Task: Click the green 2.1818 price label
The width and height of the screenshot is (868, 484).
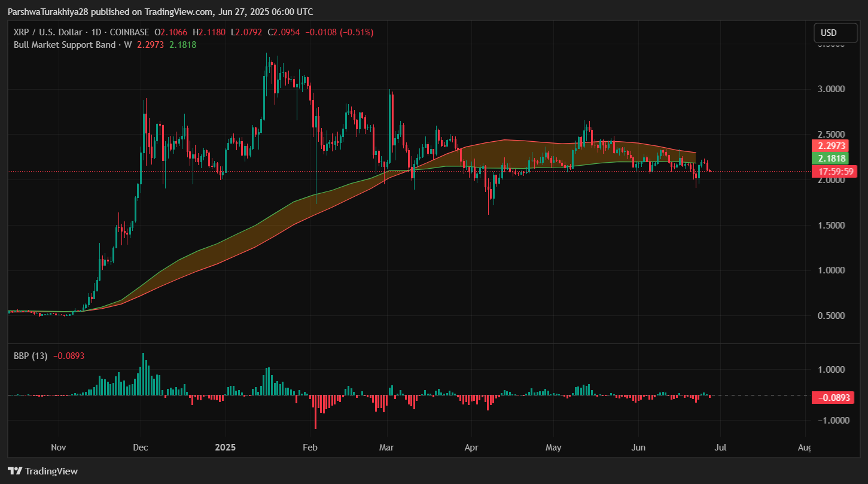Action: click(831, 159)
